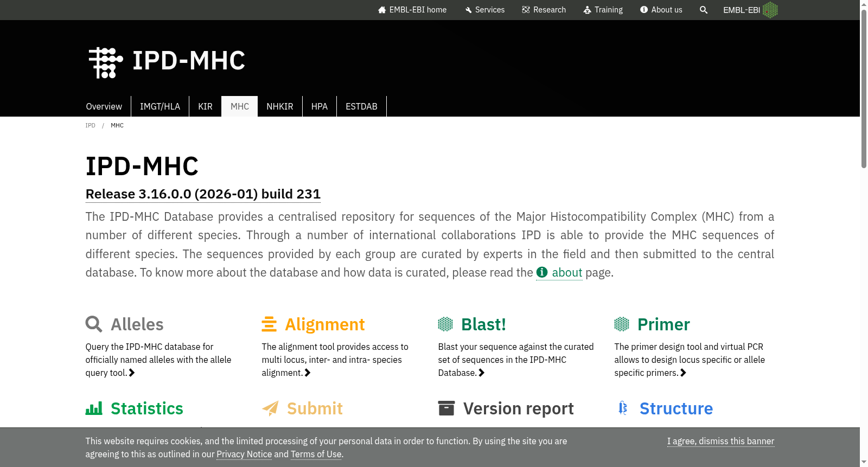Open the Version report heading link

coord(519,408)
